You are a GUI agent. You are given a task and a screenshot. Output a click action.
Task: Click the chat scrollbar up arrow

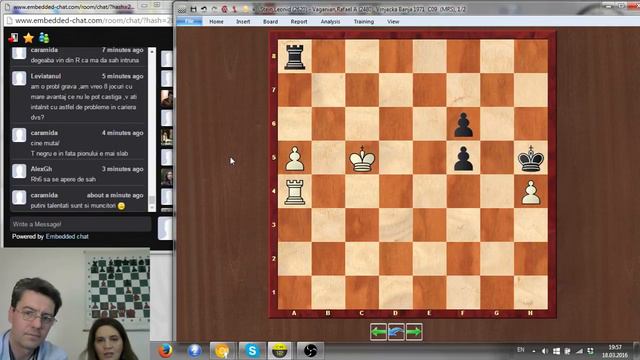pos(152,51)
